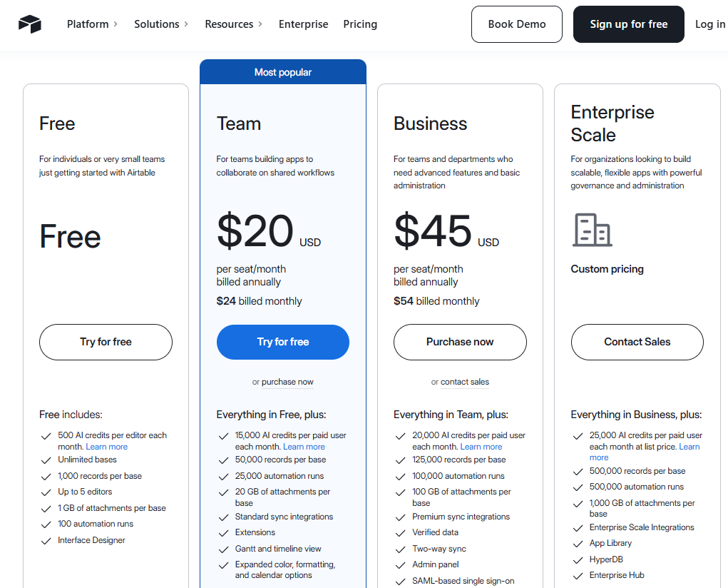Click checkmark beside Extensions
Screen dimensions: 728x588
point(223,533)
